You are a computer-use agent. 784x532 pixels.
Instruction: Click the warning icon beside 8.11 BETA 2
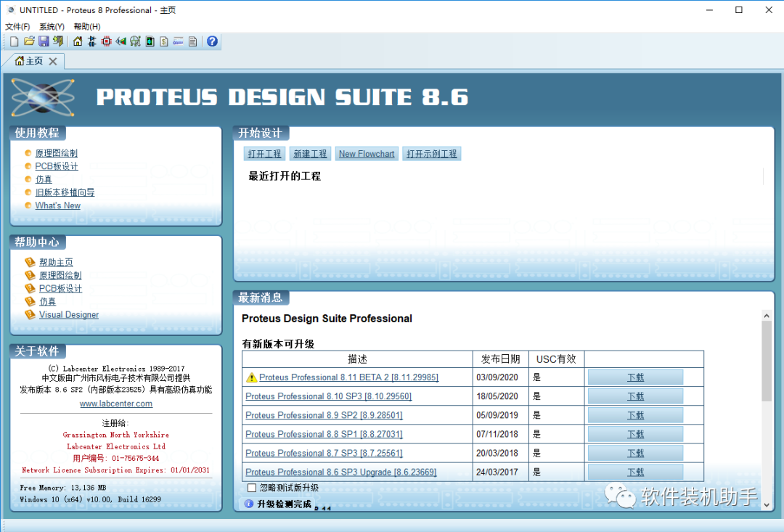251,377
